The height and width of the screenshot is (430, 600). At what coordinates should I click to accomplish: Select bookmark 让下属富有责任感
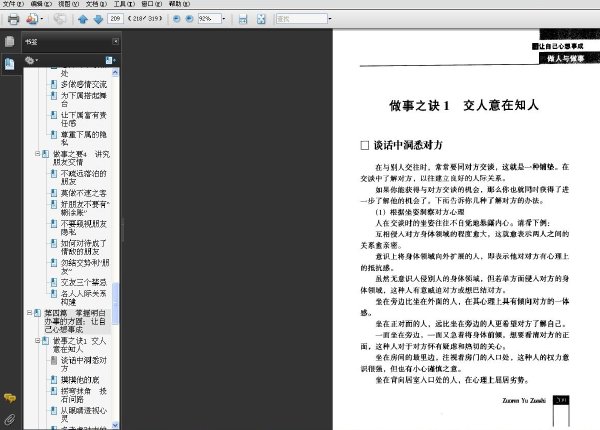[84, 119]
